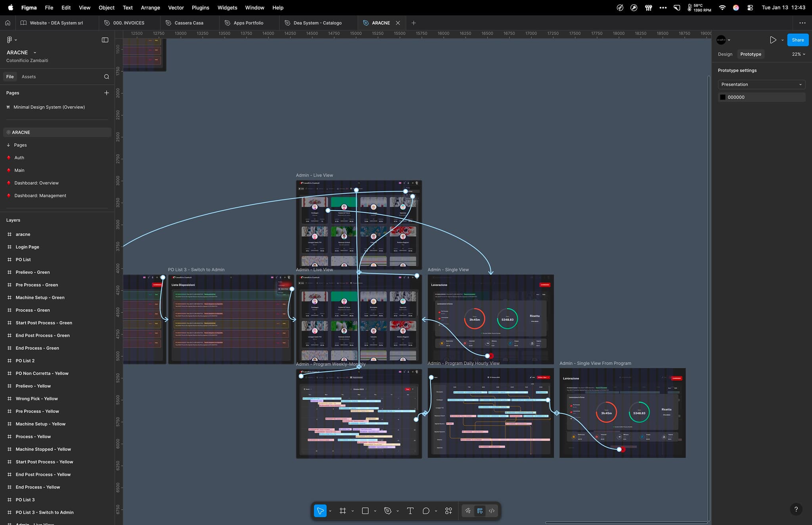Select the Pen tool

pyautogui.click(x=388, y=511)
